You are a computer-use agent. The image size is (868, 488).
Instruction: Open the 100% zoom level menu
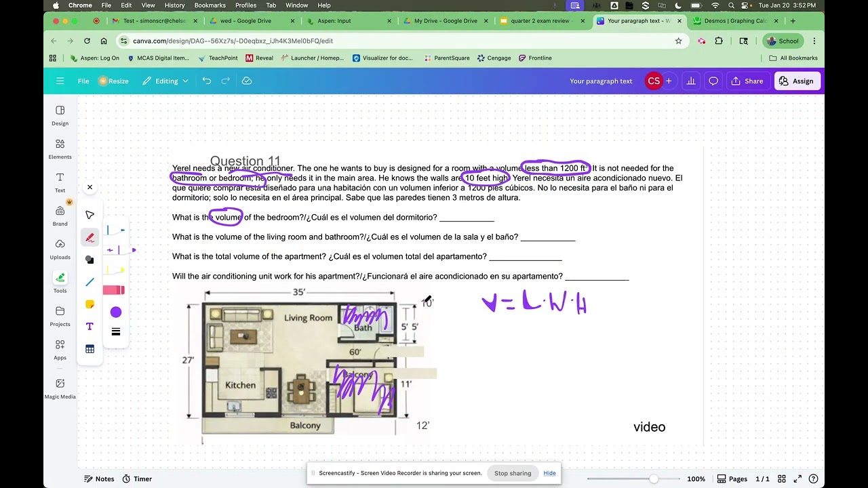click(x=696, y=479)
